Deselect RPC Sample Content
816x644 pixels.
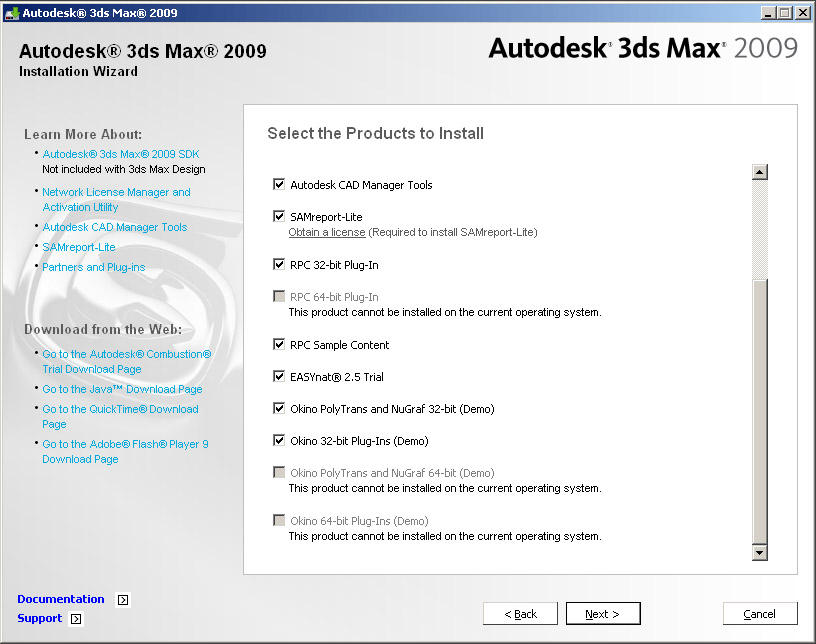tap(278, 344)
